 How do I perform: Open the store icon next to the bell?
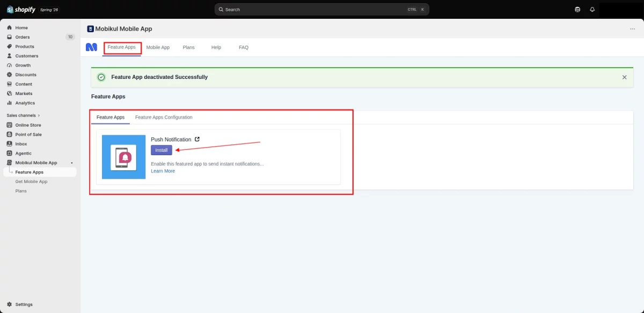(x=577, y=10)
